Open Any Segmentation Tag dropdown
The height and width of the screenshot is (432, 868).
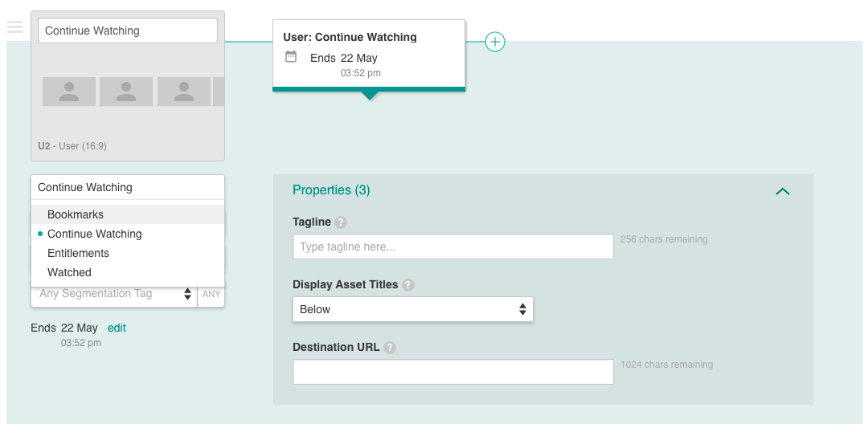(114, 294)
